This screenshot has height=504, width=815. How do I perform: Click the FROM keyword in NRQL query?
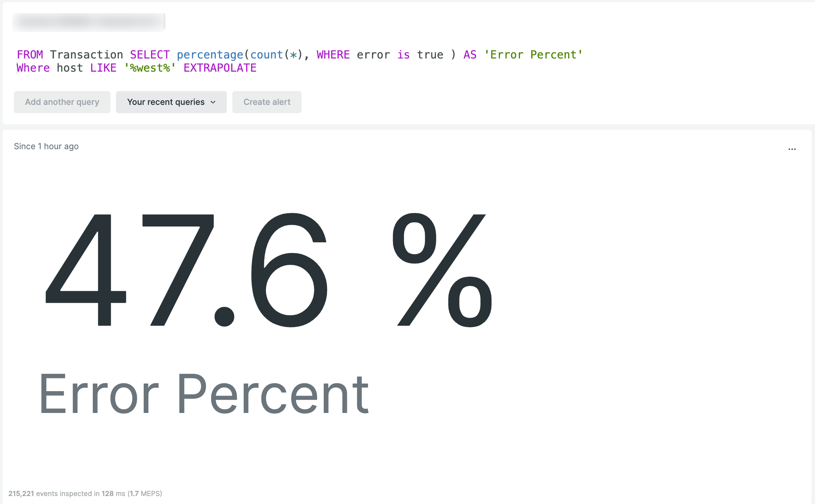[x=30, y=54]
